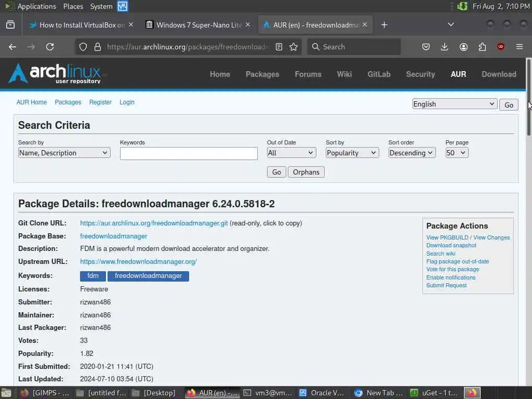The width and height of the screenshot is (532, 399).
Task: Click Flag package out-of-date link
Action: pos(457,262)
